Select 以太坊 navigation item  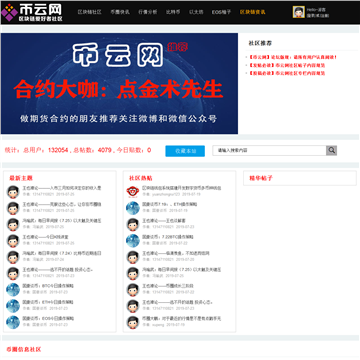[x=196, y=12]
